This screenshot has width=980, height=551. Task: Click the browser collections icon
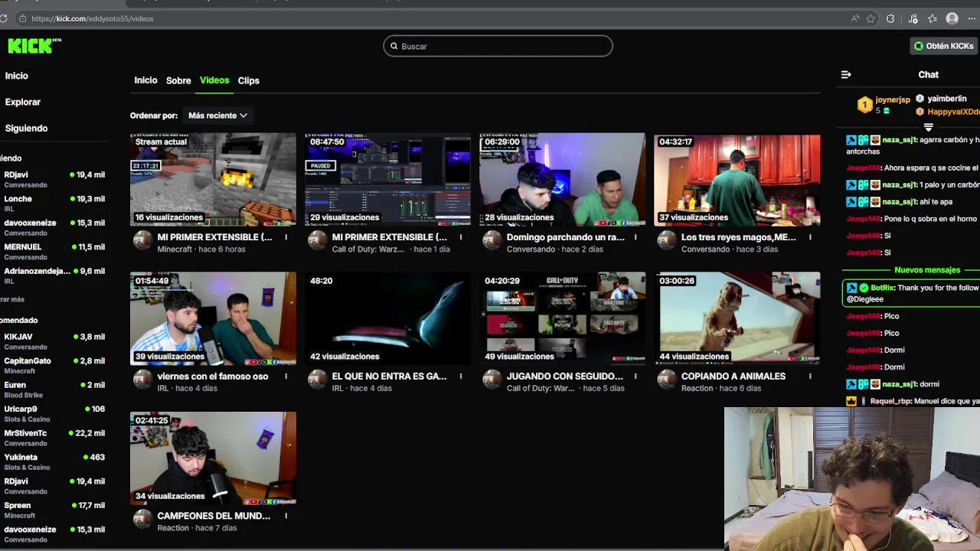tap(912, 18)
